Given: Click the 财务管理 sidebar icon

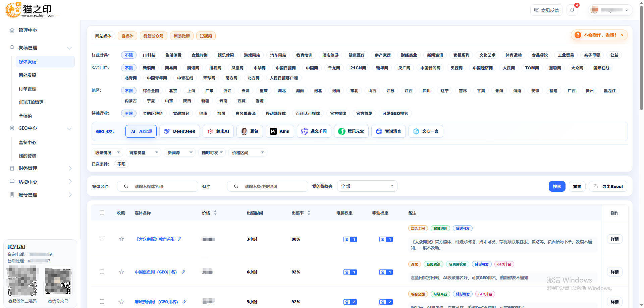Looking at the screenshot, I should [12, 168].
